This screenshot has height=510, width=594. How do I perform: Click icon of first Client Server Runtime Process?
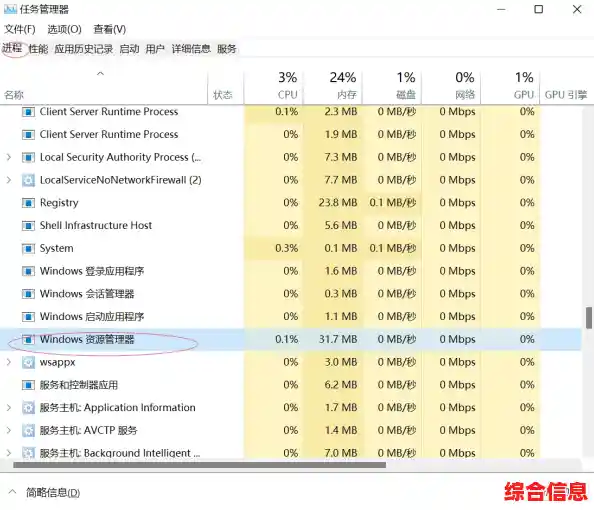(28, 112)
